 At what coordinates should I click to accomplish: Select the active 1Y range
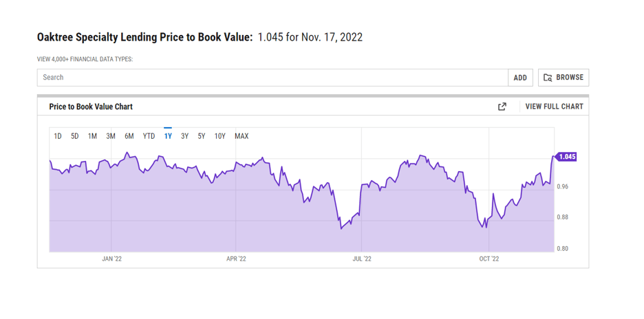click(x=168, y=136)
